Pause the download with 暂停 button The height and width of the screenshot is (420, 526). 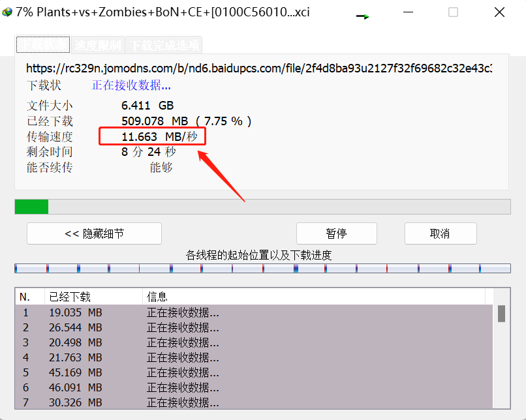[337, 233]
